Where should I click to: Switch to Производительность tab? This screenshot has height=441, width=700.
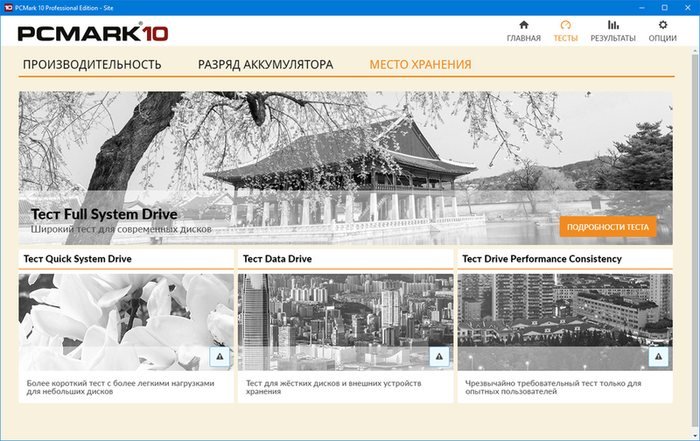92,65
